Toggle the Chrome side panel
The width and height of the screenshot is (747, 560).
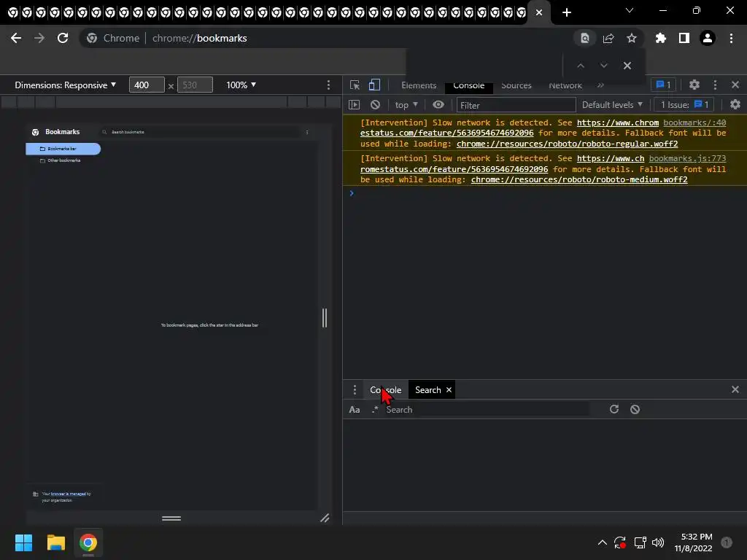684,38
